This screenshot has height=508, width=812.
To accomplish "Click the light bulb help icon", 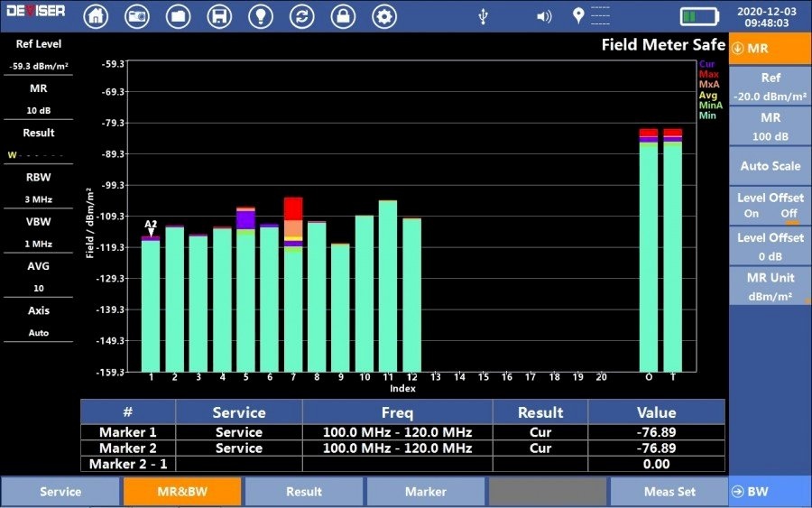I will pyautogui.click(x=261, y=16).
